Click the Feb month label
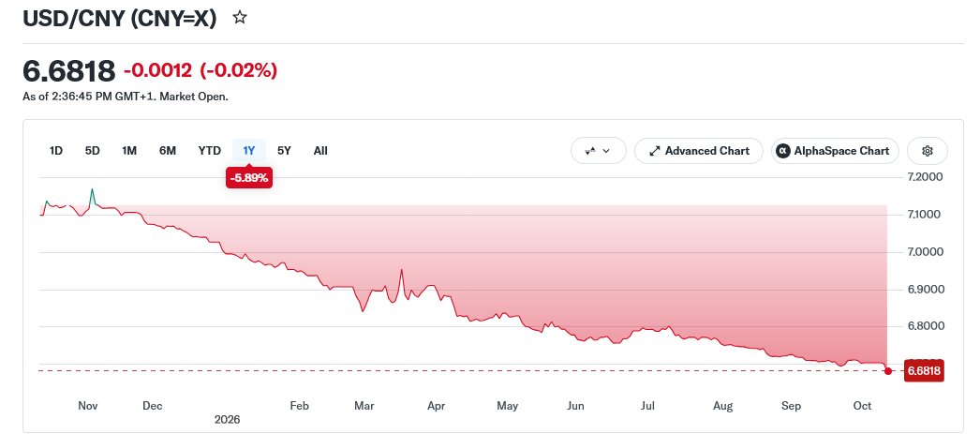This screenshot has height=434, width=980. 300,406
